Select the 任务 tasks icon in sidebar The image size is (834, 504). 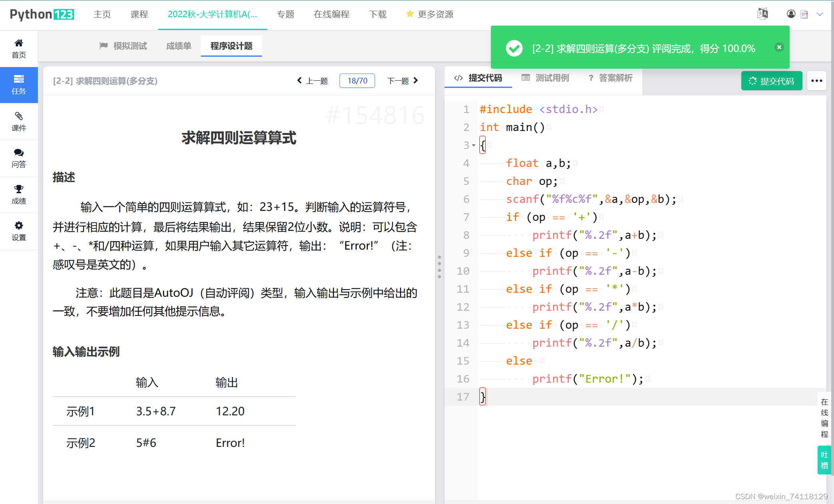[19, 85]
